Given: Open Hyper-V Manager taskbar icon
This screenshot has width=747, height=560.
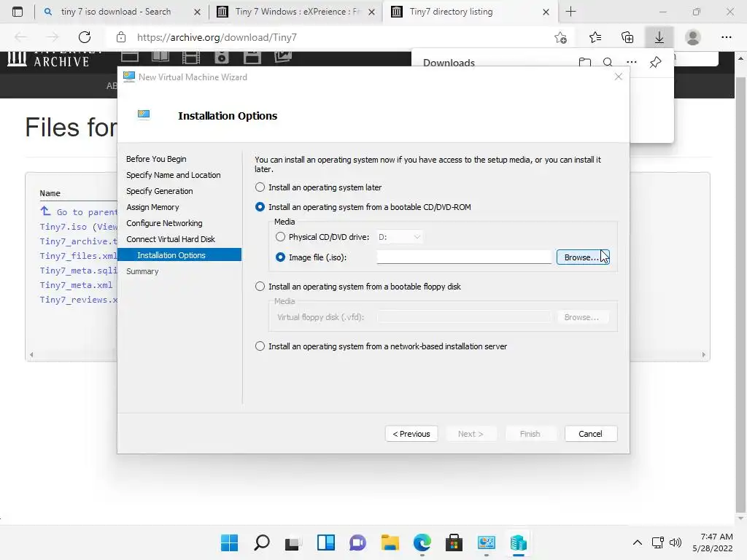Looking at the screenshot, I should pyautogui.click(x=519, y=542).
